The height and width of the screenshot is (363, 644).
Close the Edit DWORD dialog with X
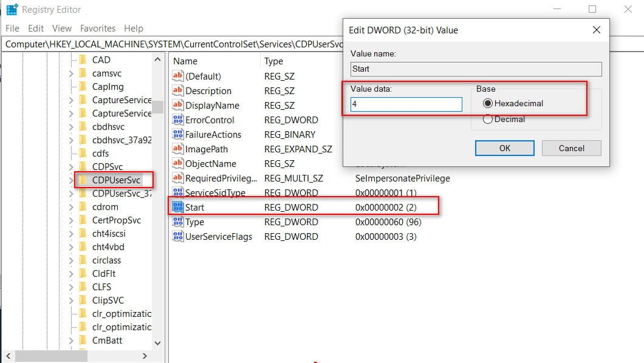597,30
